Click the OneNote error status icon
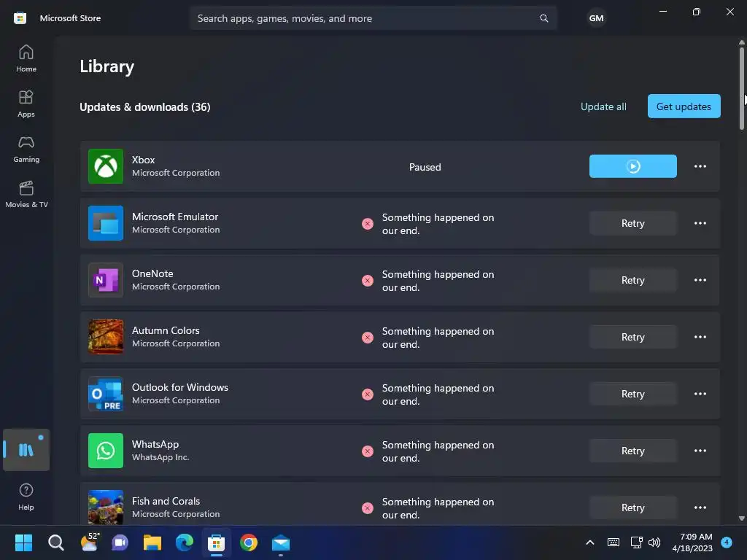Image resolution: width=747 pixels, height=560 pixels. pyautogui.click(x=368, y=281)
